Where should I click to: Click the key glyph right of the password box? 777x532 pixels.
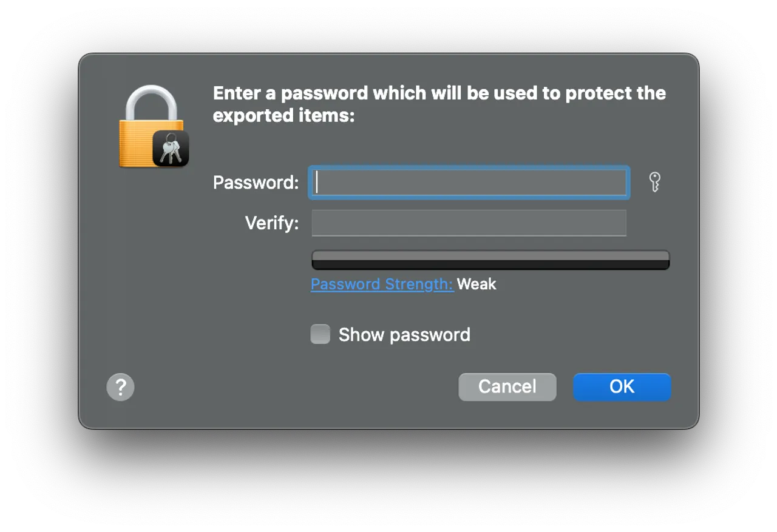(654, 182)
